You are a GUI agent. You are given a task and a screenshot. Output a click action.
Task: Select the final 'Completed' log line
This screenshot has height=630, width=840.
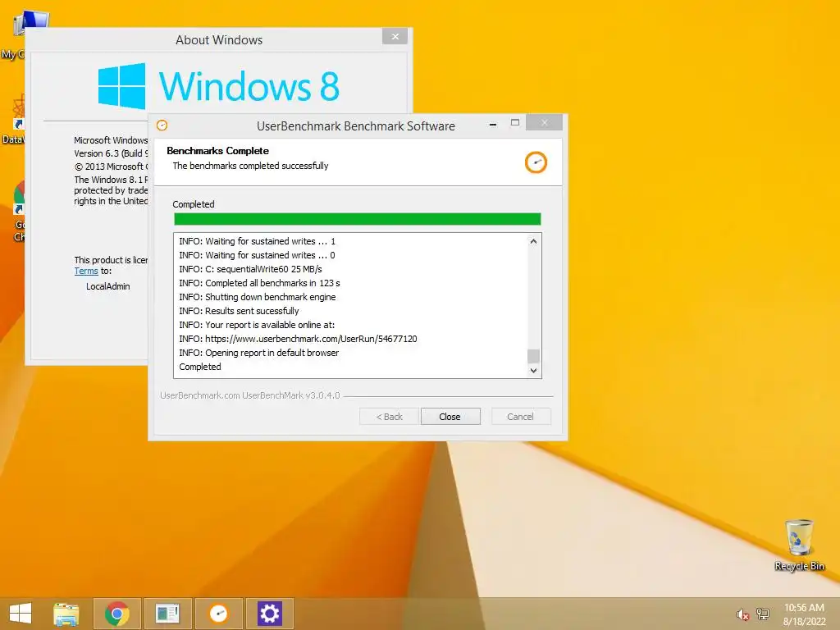click(x=200, y=367)
